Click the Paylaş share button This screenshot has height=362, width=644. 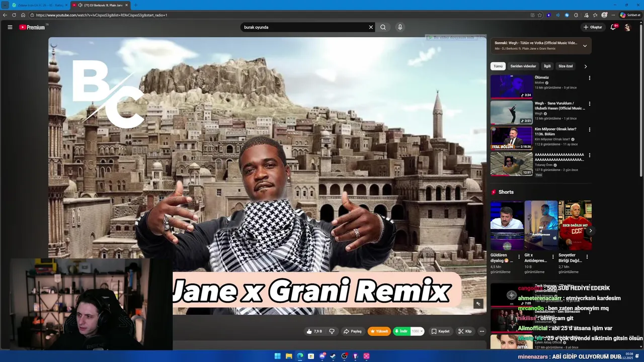(353, 331)
